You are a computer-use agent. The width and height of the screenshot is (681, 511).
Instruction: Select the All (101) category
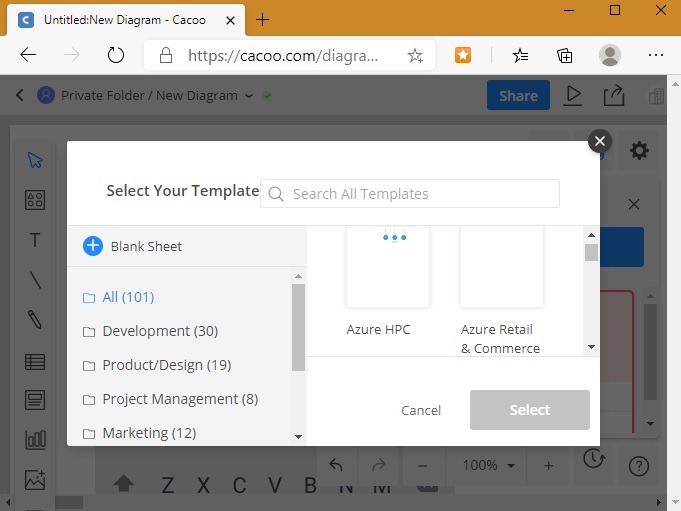pos(128,297)
